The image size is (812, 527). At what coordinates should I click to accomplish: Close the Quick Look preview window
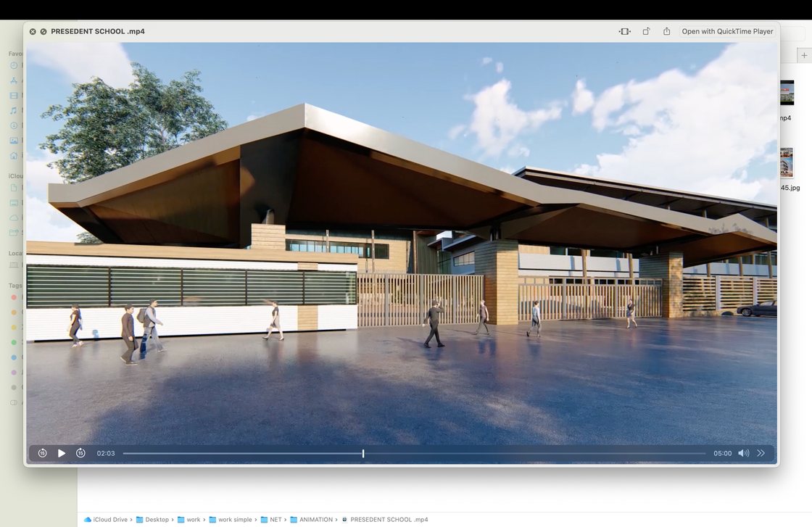pos(33,32)
